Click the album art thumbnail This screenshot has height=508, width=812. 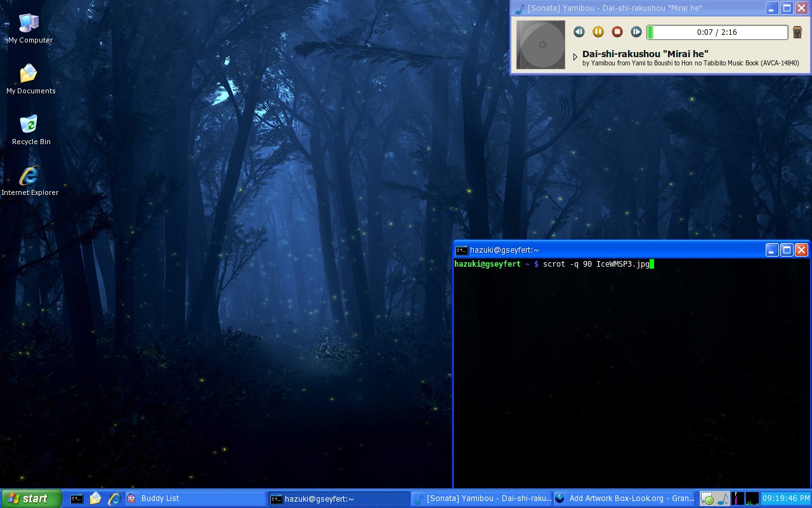[540, 44]
